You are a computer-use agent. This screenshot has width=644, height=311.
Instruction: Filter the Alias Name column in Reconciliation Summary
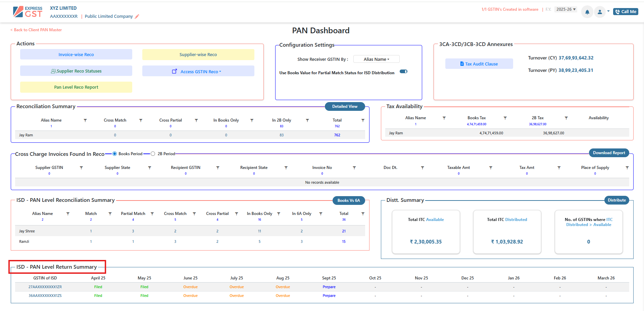[x=85, y=120]
